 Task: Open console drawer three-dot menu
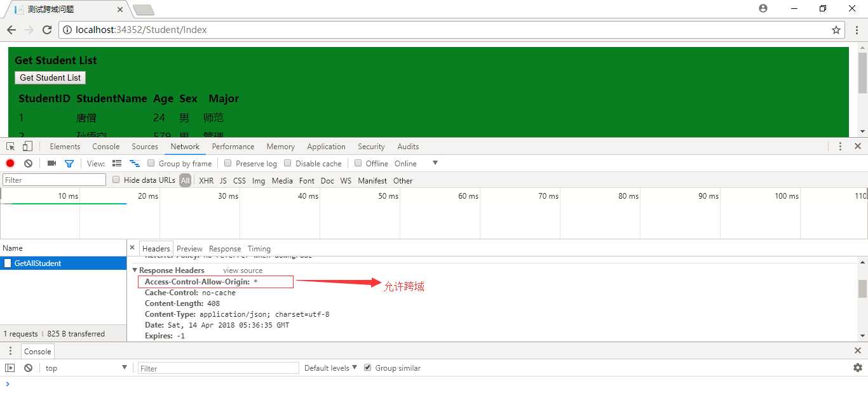tap(10, 350)
